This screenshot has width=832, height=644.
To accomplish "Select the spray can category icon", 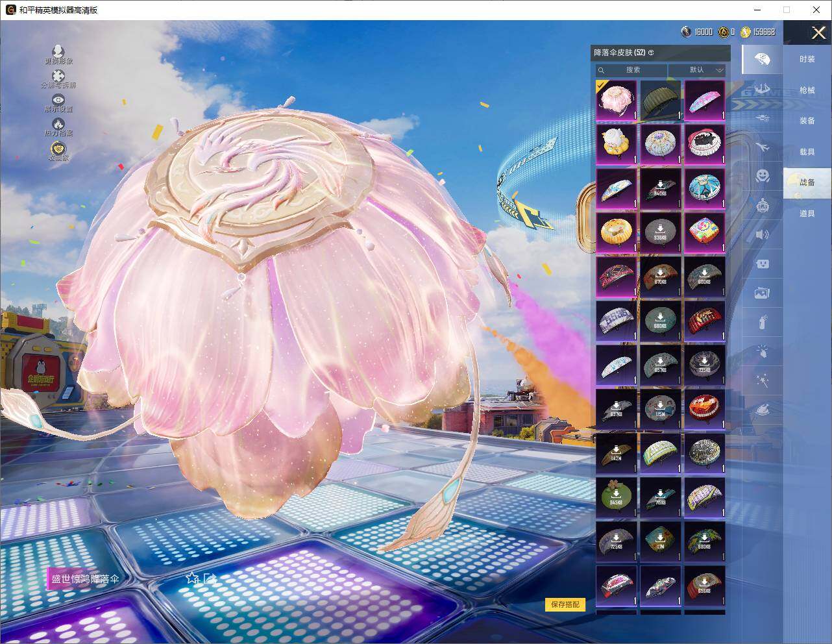I will pos(762,322).
